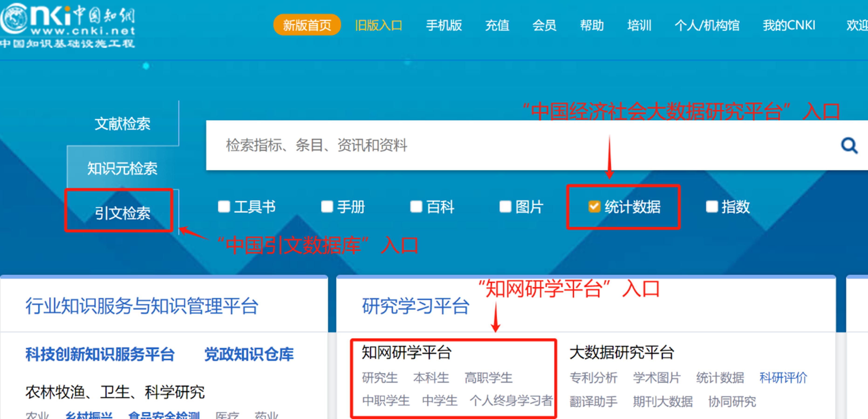Open 本科生 link
The height and width of the screenshot is (419, 868).
point(431,378)
